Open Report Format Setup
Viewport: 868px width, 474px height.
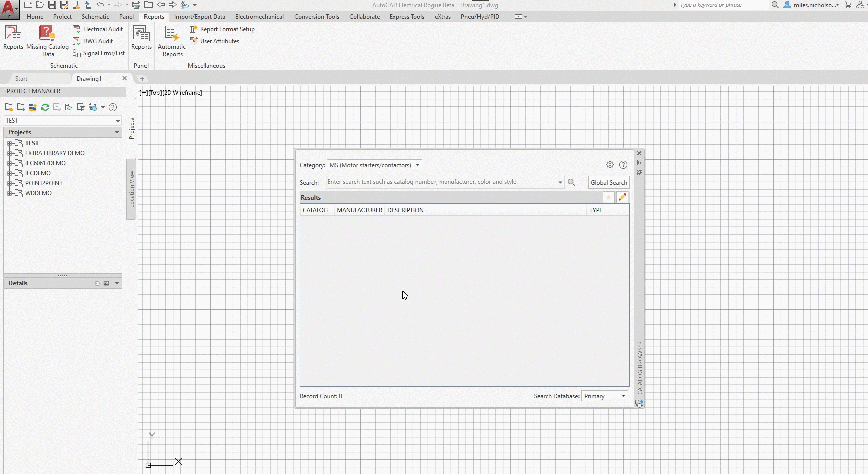222,29
